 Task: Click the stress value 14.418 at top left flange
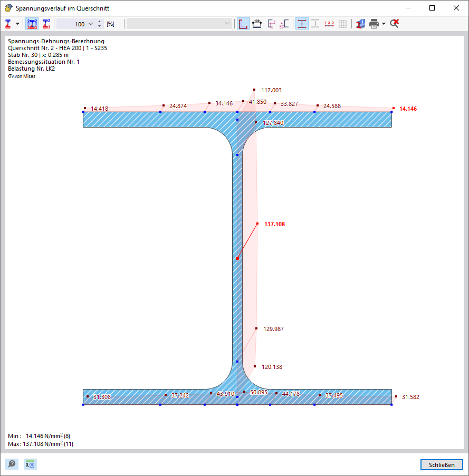(x=99, y=109)
